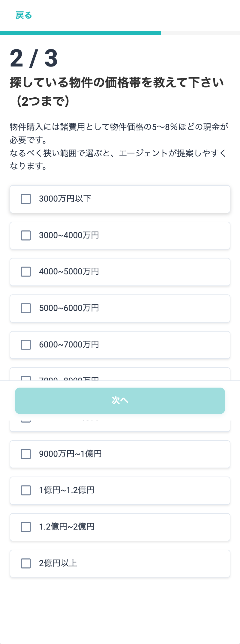This screenshot has width=240, height=644.
Task: Select the 5000~6000万円 checkbox
Action: point(26,308)
